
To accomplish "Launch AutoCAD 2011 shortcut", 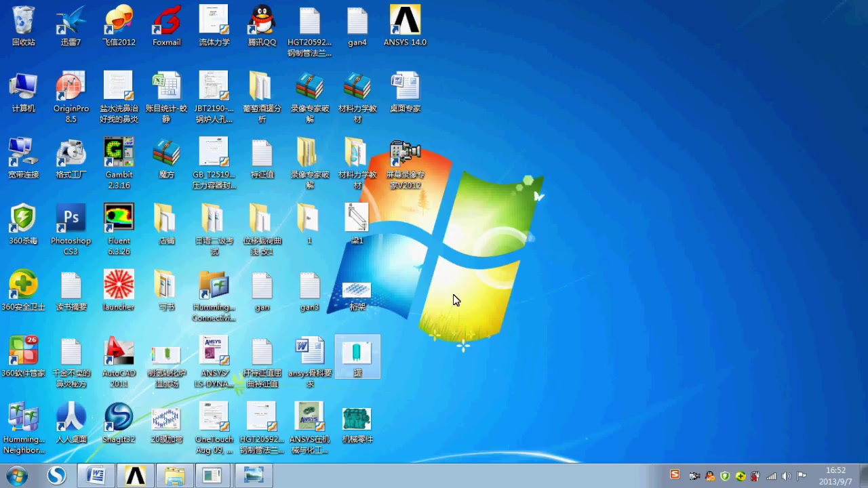I will (x=119, y=362).
